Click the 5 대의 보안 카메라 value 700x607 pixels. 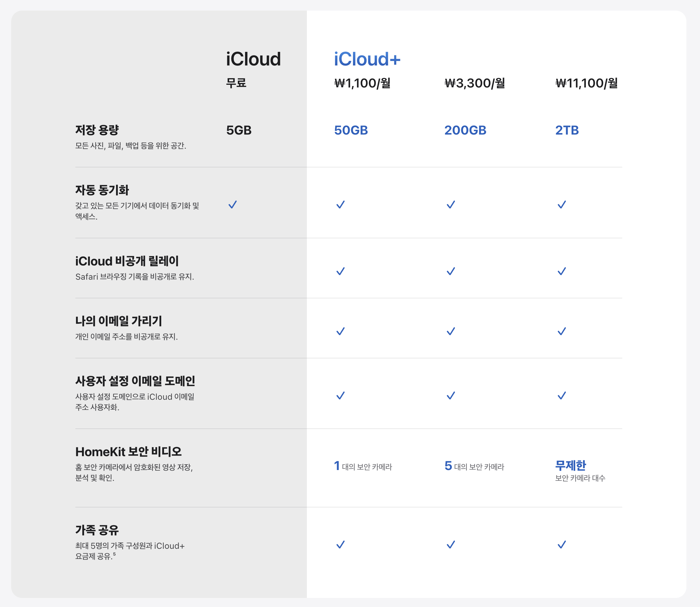tap(475, 466)
